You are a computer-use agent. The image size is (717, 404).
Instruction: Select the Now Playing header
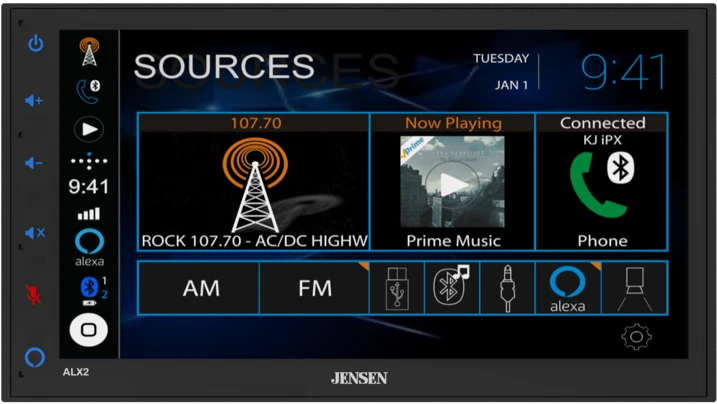point(453,123)
